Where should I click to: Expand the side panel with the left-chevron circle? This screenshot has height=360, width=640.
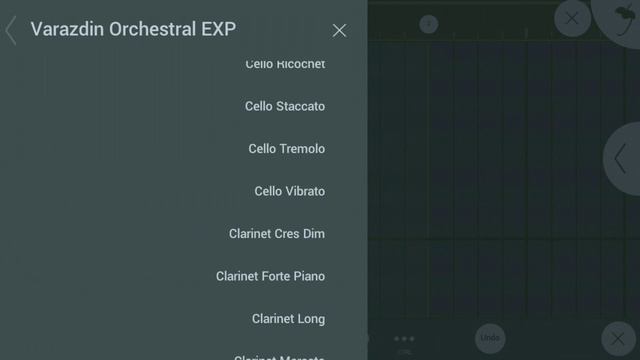[x=622, y=158]
